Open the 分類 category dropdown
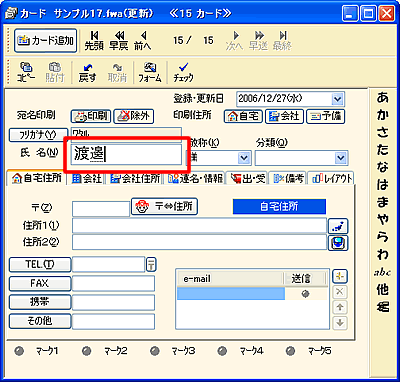Viewport: 400px width, 382px height. [x=341, y=158]
